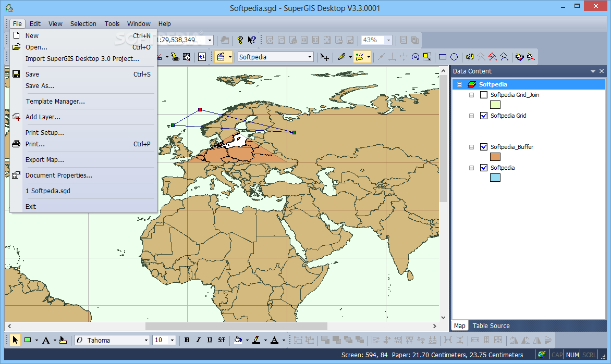The image size is (611, 364).
Task: Click the Softpedia layer light blue swatch
Action: click(495, 178)
